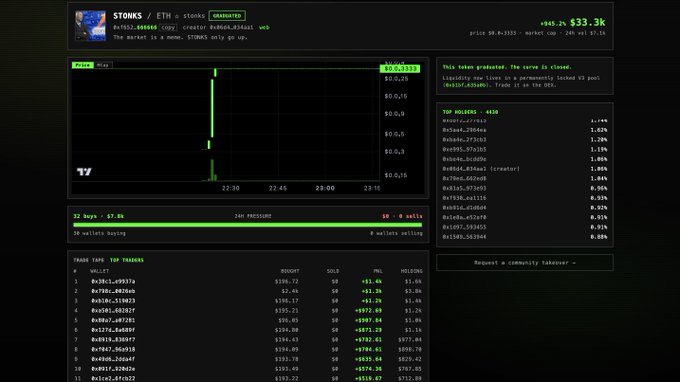
Task: Click the PNL column header
Action: click(x=378, y=271)
